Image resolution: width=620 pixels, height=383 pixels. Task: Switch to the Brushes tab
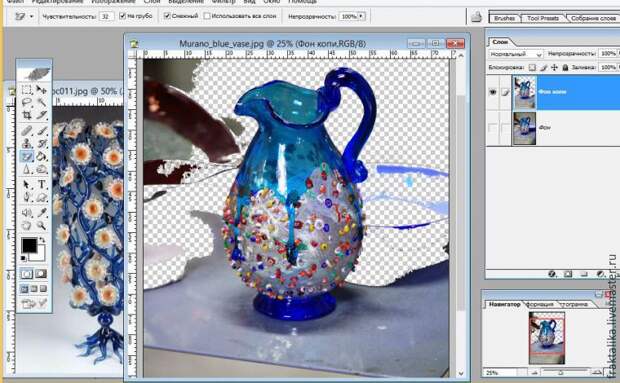(x=505, y=18)
